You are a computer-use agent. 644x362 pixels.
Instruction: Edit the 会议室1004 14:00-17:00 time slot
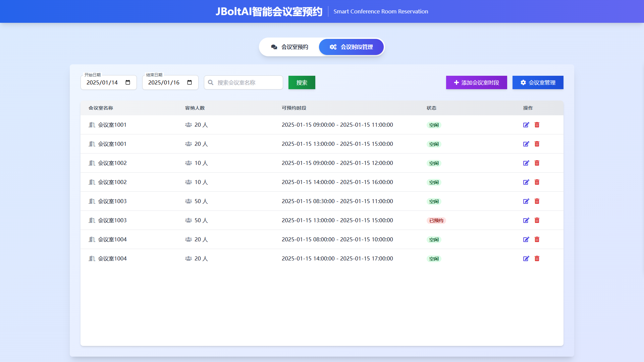tap(526, 258)
